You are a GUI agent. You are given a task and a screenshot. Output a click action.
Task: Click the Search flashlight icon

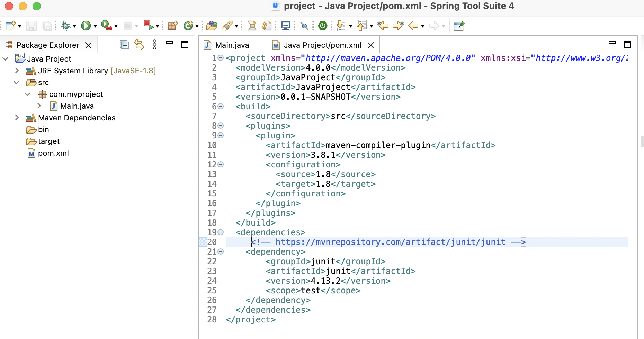point(227,26)
